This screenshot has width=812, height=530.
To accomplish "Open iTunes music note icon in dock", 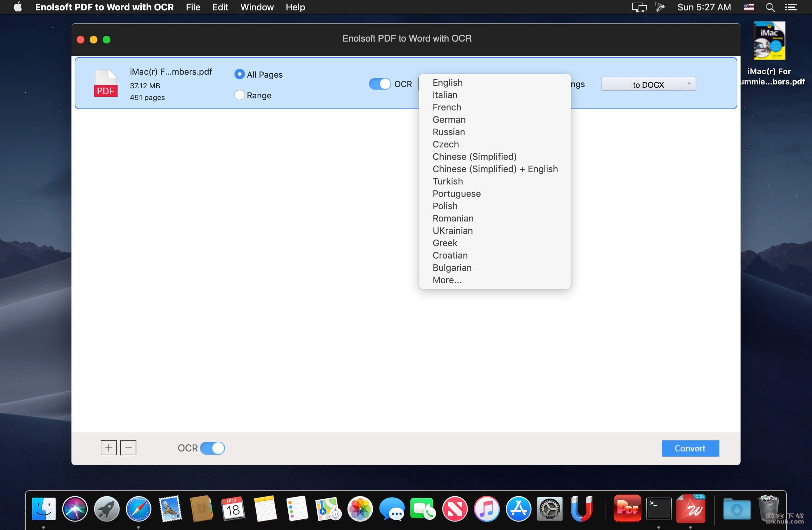I will pyautogui.click(x=487, y=509).
